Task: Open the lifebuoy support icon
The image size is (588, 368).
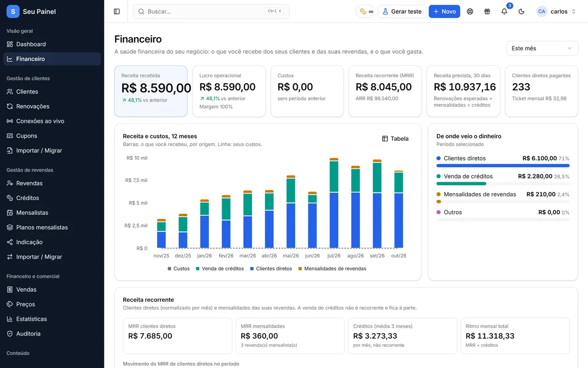Action: tap(470, 11)
